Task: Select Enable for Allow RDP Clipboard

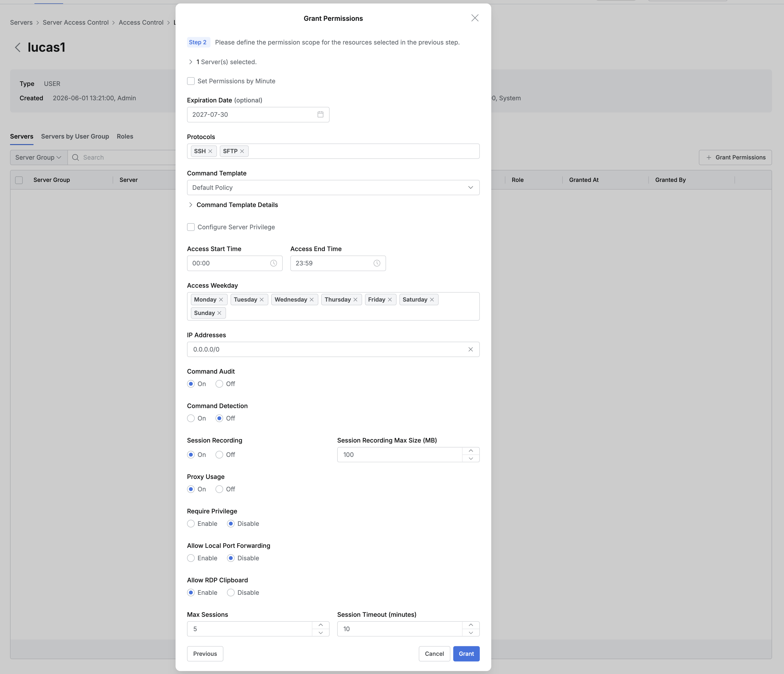Action: 191,593
